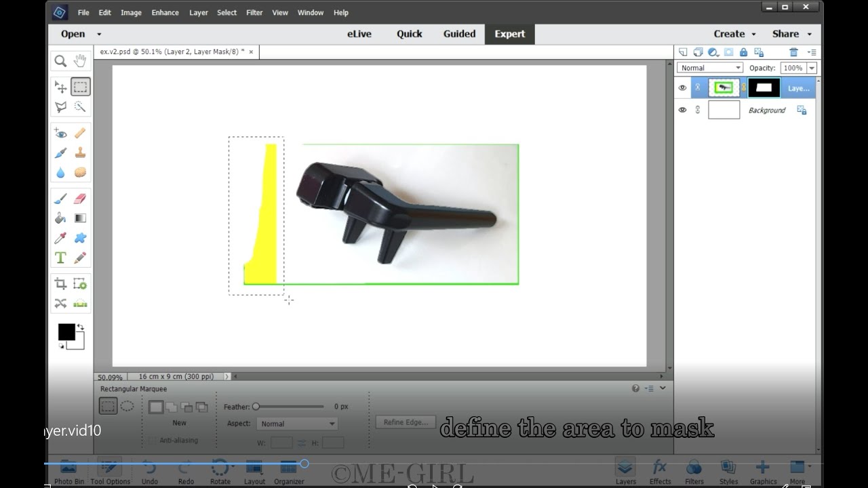Image resolution: width=868 pixels, height=488 pixels.
Task: Create a new layer in Layers panel
Action: coord(683,52)
